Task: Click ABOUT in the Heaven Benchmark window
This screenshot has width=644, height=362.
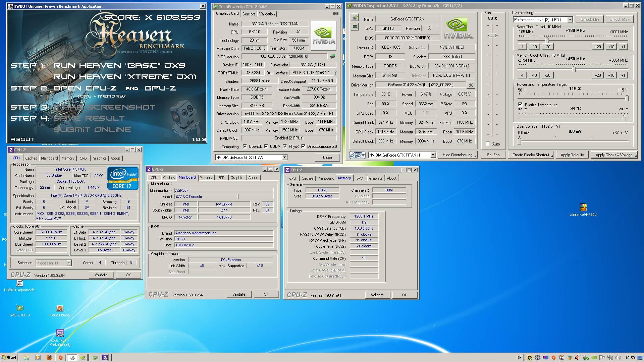Action: click(x=22, y=139)
